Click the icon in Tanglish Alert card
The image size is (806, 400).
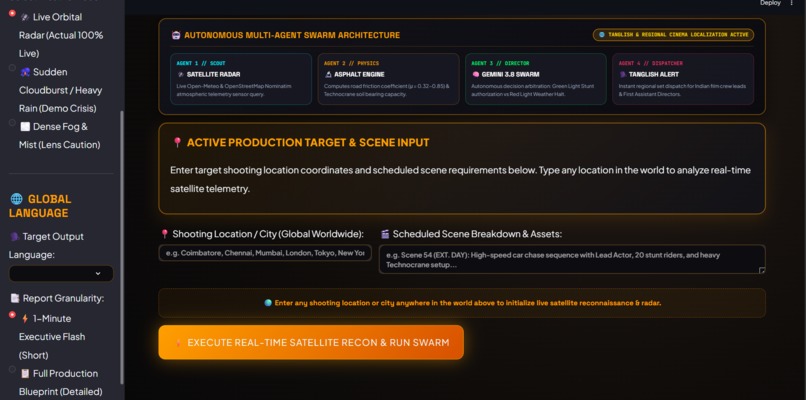pos(622,75)
